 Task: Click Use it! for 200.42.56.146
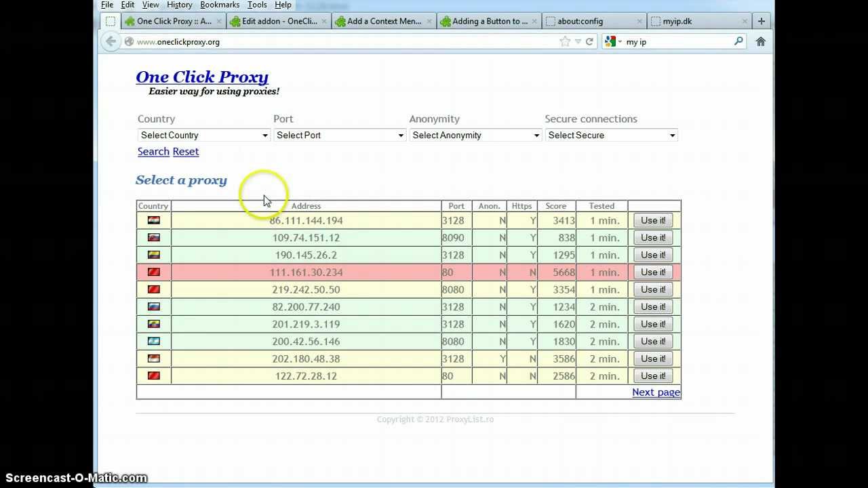[653, 341]
